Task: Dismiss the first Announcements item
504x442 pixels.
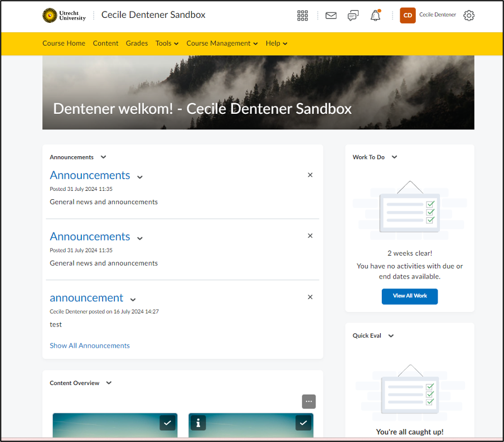Action: click(x=310, y=175)
